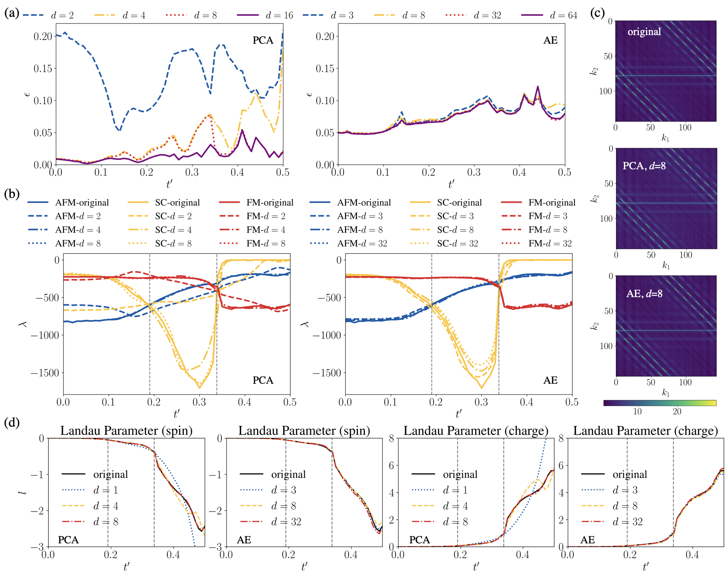Click the 'd = 32' legend entry in the charge AE plot
The width and height of the screenshot is (728, 577).
click(627, 522)
